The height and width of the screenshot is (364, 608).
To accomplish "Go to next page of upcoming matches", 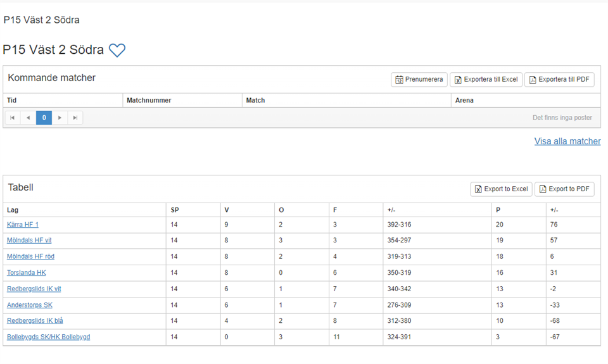I will pos(60,118).
